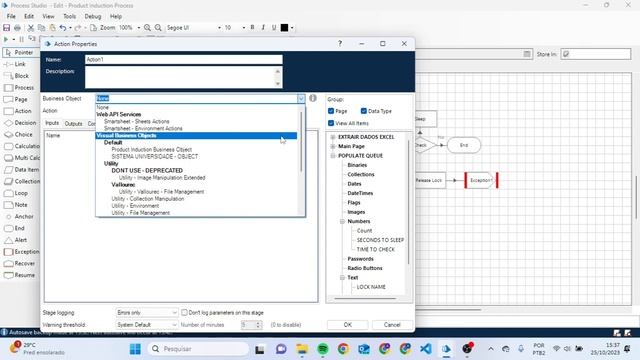640x360 pixels.
Task: Open the Segoe UI font dropdown
Action: tap(220, 28)
